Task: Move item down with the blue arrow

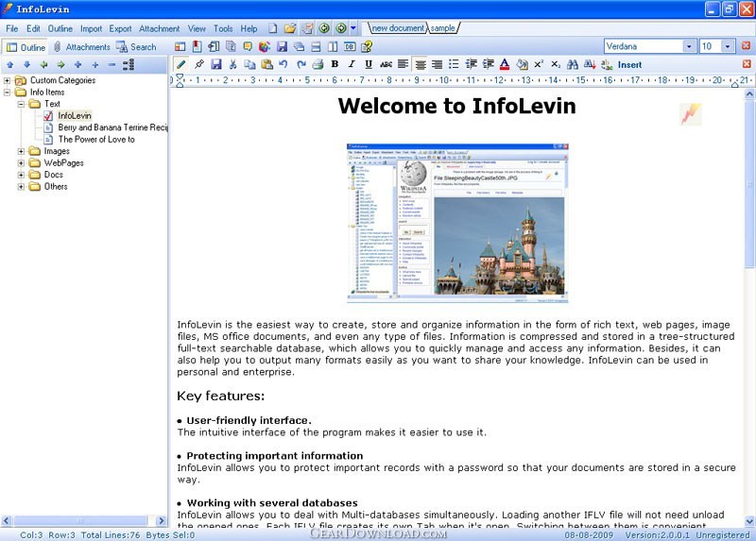Action: (x=27, y=64)
